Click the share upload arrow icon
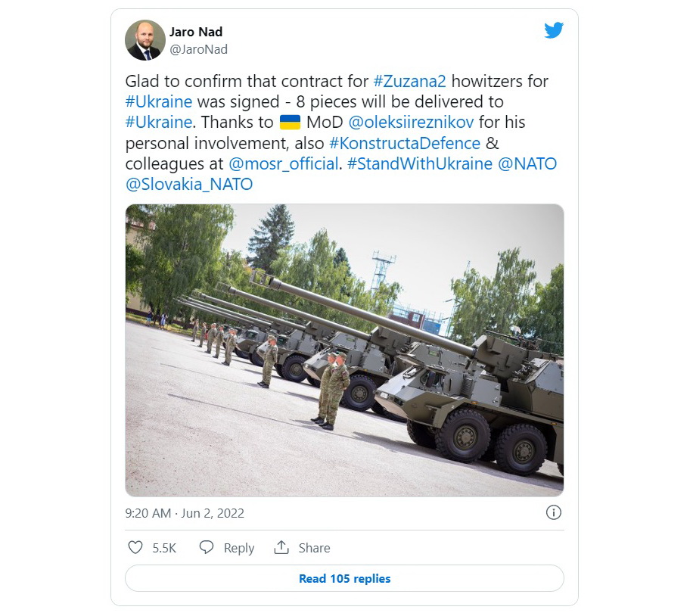The width and height of the screenshot is (693, 616). coord(281,547)
